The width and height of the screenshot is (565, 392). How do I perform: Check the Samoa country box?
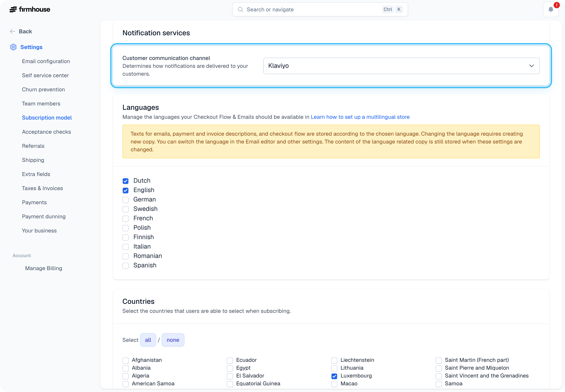(439, 384)
